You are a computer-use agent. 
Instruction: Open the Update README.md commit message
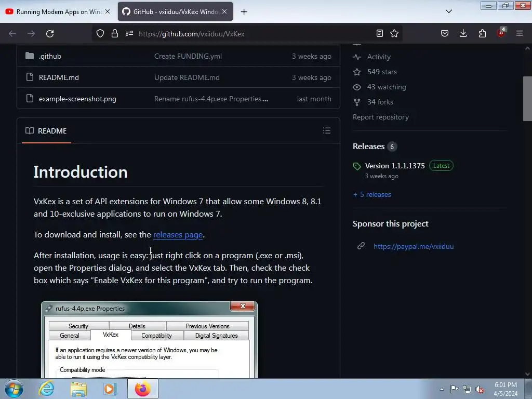coord(187,77)
